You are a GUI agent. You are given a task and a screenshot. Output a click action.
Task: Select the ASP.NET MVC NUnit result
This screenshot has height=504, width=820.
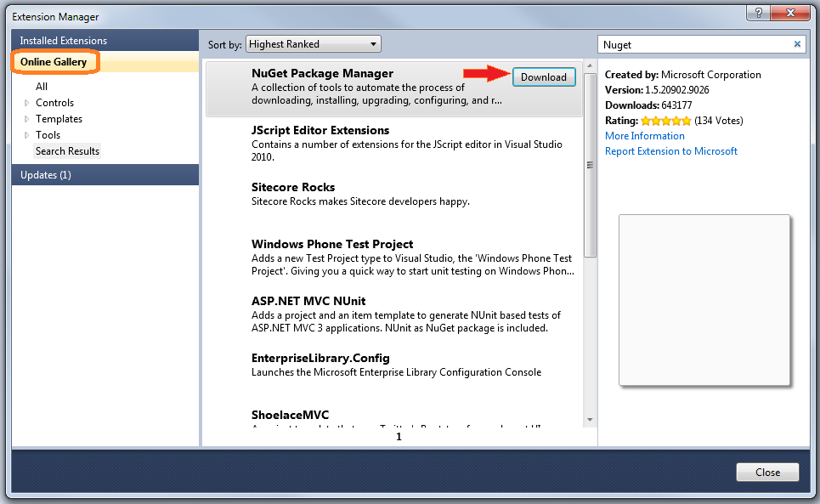point(393,314)
